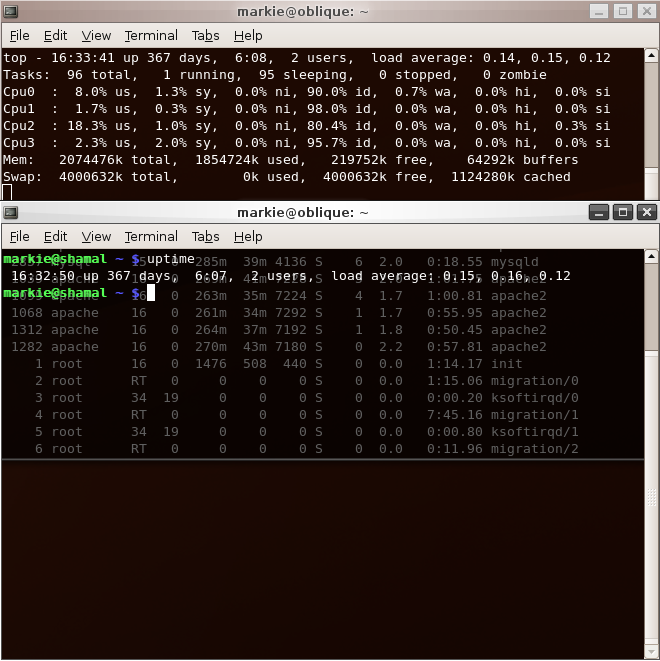Click the migration/2 process row
This screenshot has height=661, width=660.
(x=306, y=449)
